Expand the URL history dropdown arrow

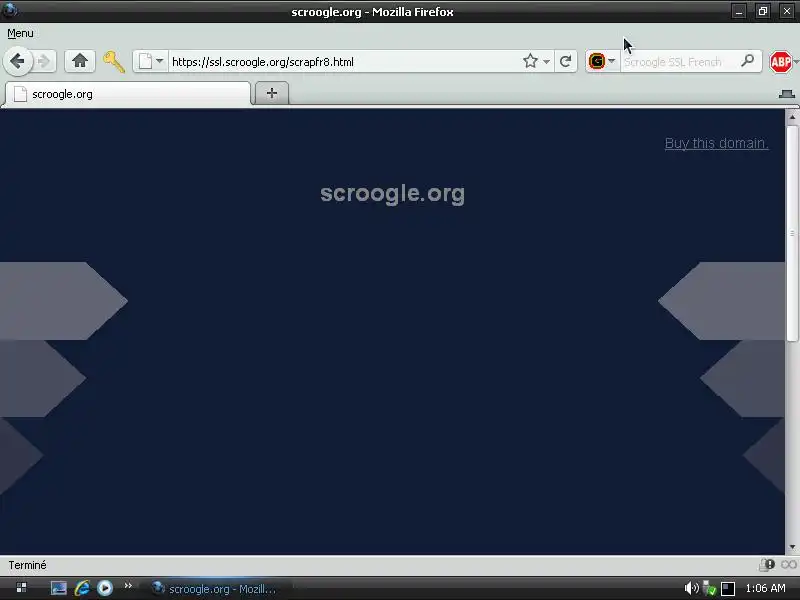point(546,62)
